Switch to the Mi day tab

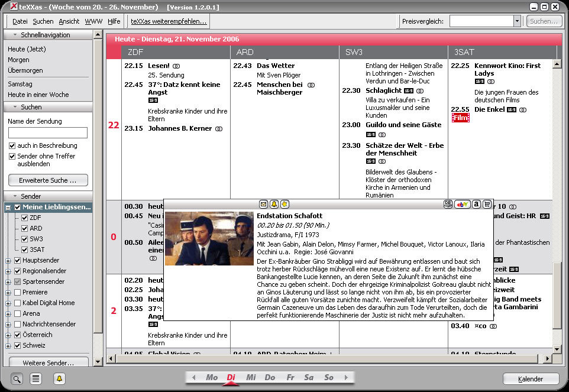(251, 377)
